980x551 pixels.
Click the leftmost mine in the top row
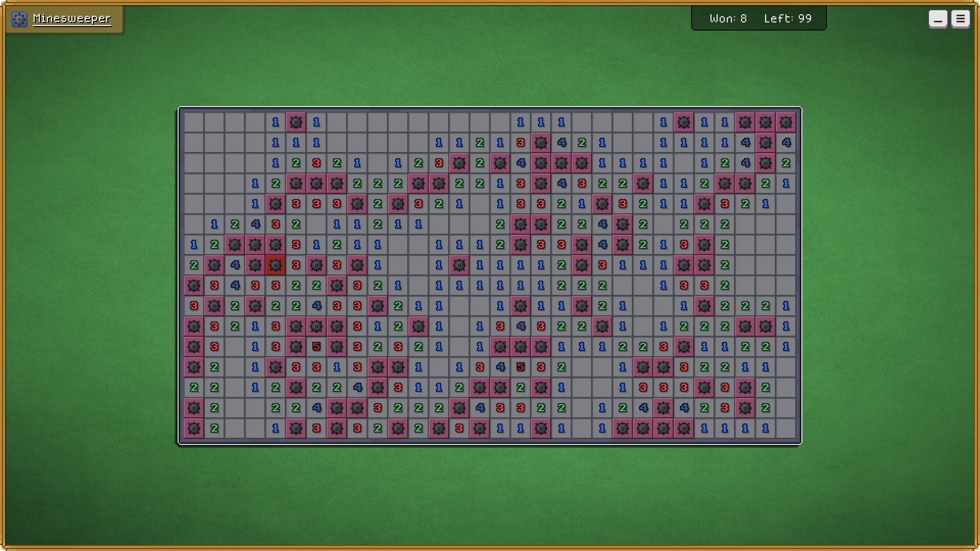(x=296, y=122)
